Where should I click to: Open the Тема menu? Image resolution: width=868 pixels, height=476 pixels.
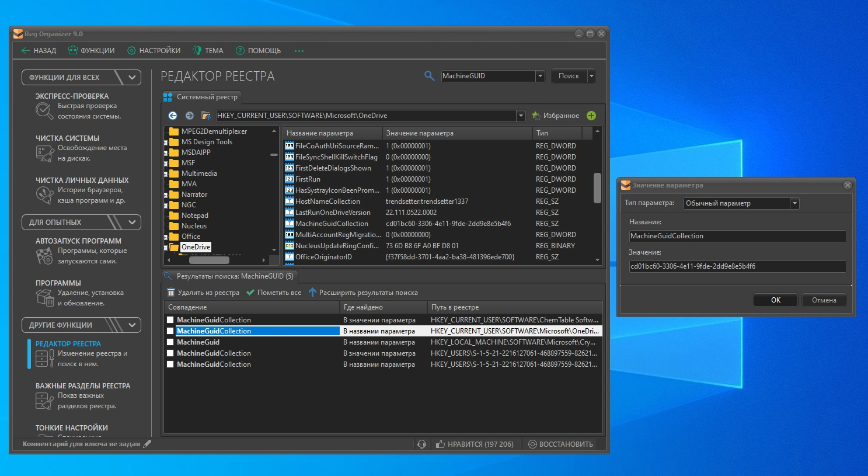(208, 51)
